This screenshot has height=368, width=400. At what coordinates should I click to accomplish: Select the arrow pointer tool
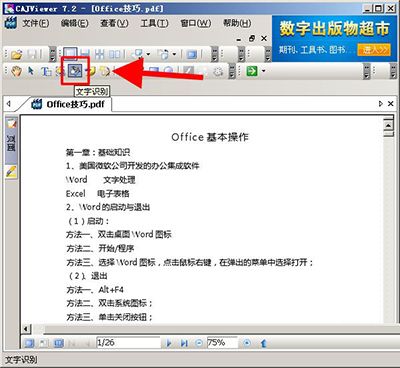click(x=31, y=71)
